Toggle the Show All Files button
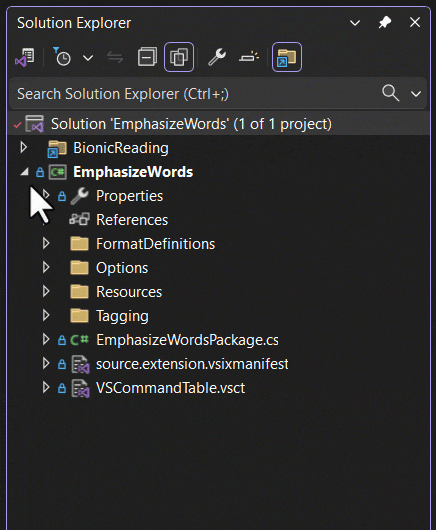The width and height of the screenshot is (436, 530). 179,57
